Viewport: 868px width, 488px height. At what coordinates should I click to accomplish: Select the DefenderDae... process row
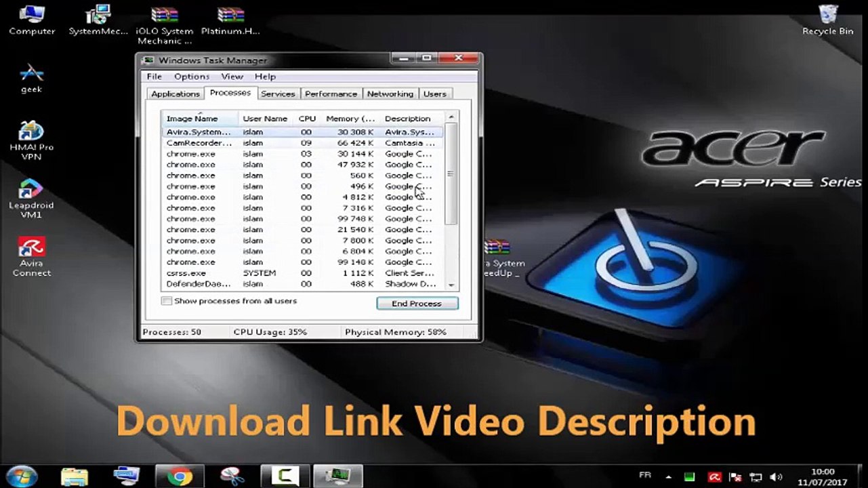click(303, 284)
